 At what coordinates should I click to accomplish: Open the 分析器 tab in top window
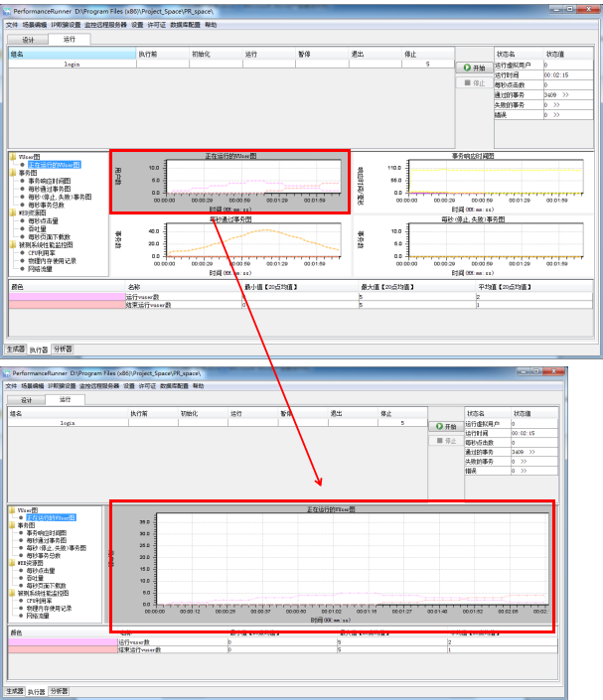[62, 350]
